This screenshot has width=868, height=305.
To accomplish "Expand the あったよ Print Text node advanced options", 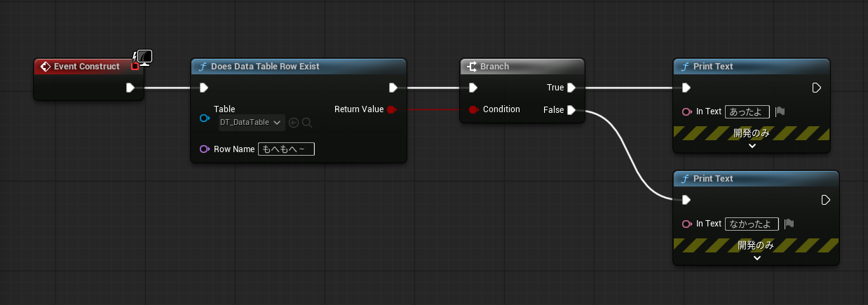I will pyautogui.click(x=752, y=147).
